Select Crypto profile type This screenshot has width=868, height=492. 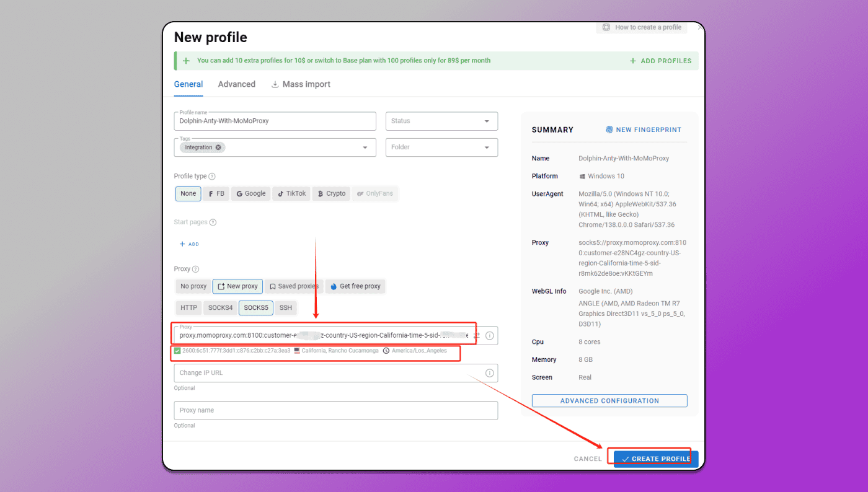tap(331, 193)
